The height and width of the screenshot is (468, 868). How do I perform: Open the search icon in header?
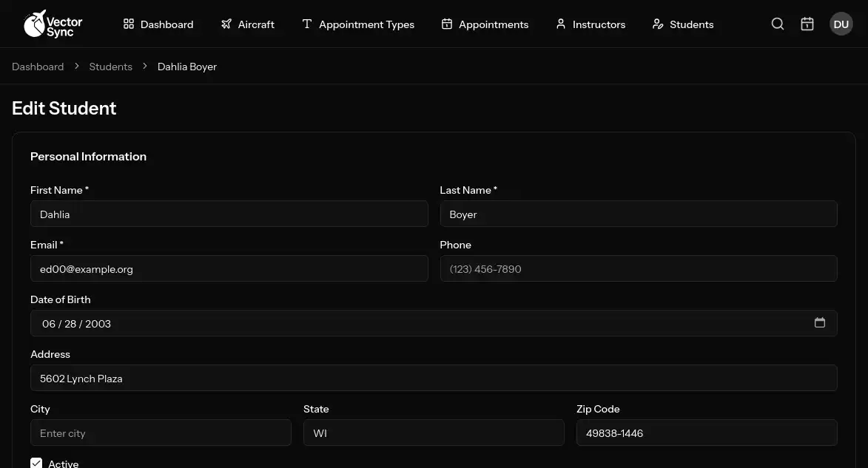pyautogui.click(x=777, y=24)
